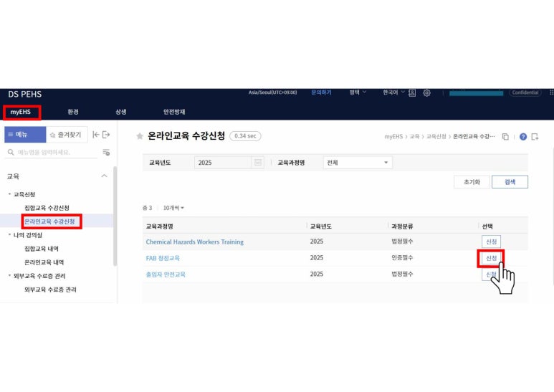This screenshot has height=392, width=554.
Task: Click the favorite star next to 온라인교육 수강신청 title
Action: point(140,136)
